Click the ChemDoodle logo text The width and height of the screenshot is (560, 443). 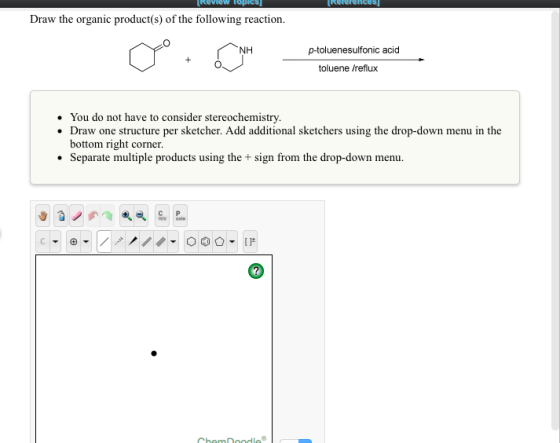(231, 440)
